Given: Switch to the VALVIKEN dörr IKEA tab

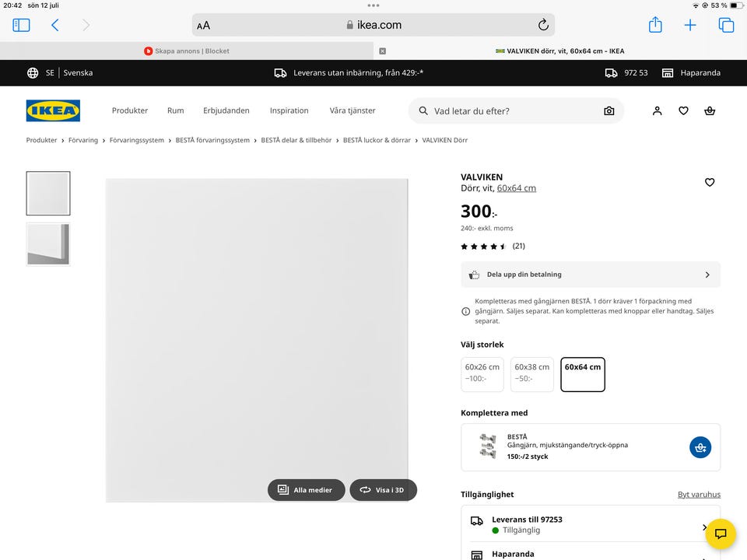Looking at the screenshot, I should point(560,51).
